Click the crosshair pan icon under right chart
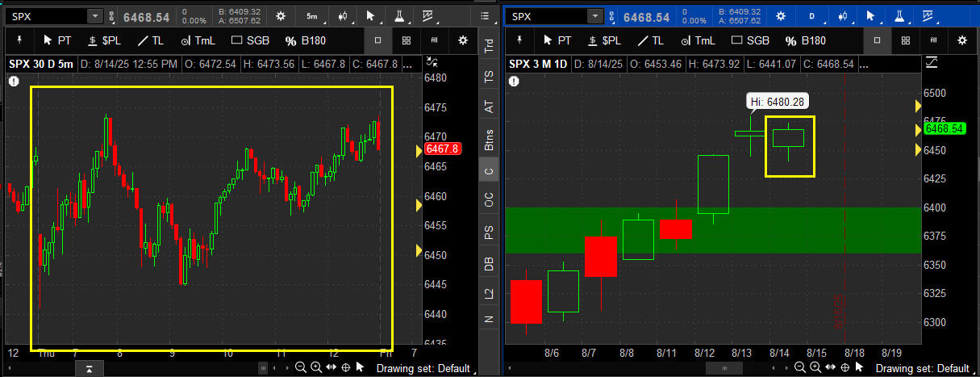980x377 pixels. click(x=846, y=367)
